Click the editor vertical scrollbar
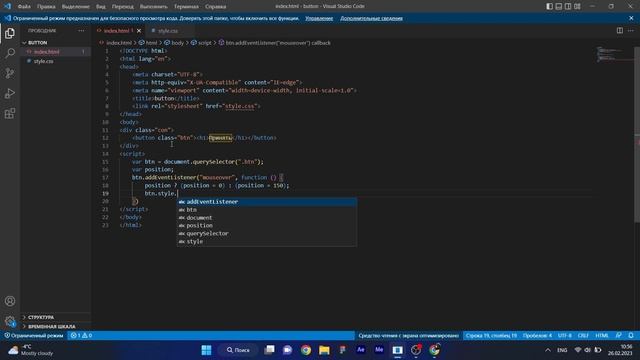The height and width of the screenshot is (360, 640). [637, 134]
